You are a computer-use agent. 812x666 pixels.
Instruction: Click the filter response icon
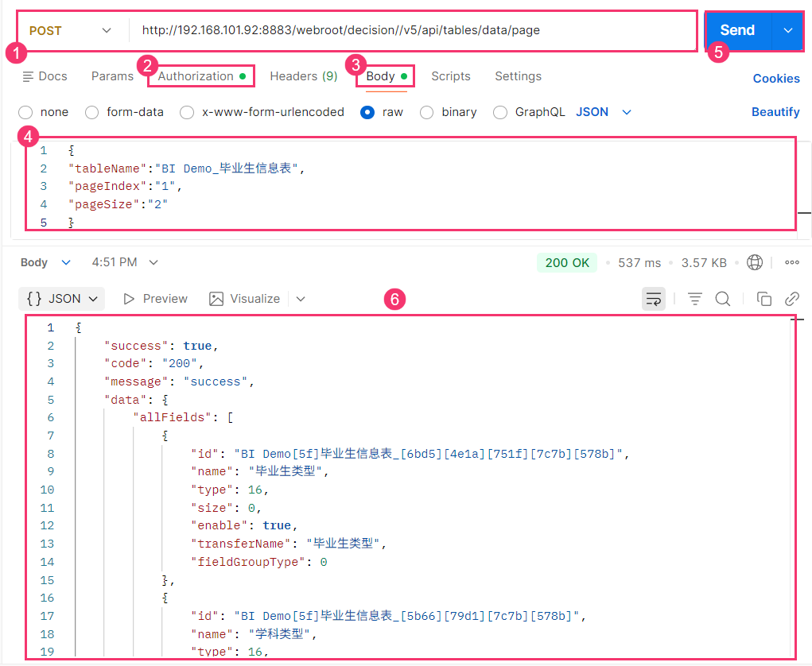[x=694, y=299]
